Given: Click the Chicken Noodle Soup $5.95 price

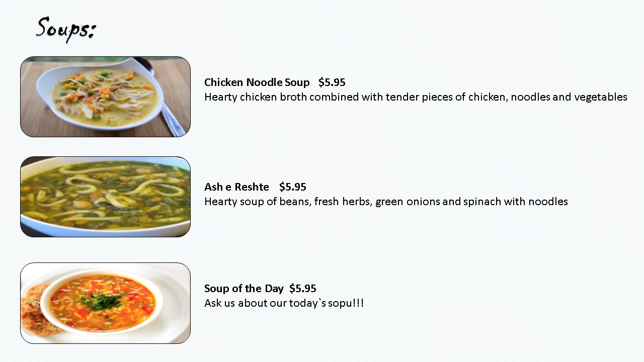Looking at the screenshot, I should point(332,82).
